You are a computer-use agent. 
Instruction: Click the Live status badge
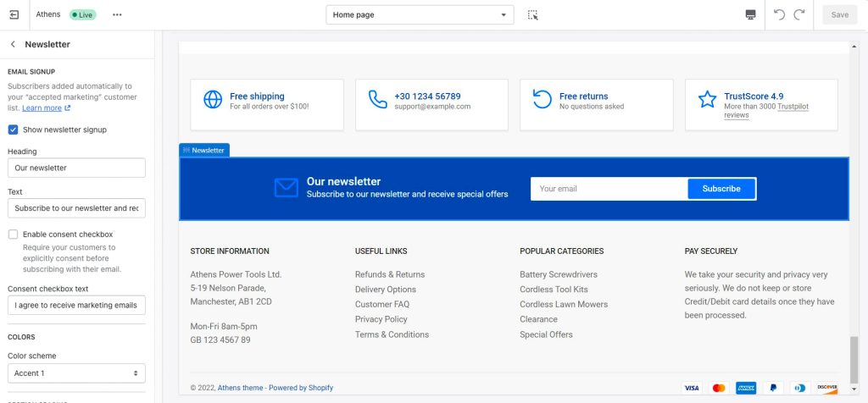pos(82,15)
